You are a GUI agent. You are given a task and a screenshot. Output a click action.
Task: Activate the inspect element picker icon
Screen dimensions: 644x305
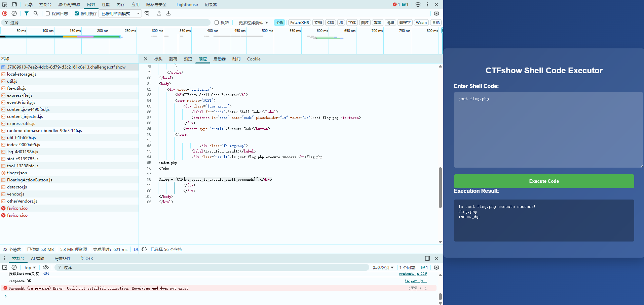tap(5, 4)
